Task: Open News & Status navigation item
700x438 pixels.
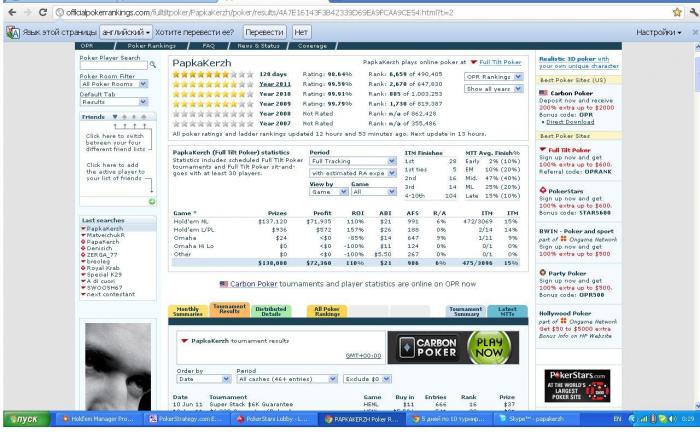Action: click(x=258, y=46)
